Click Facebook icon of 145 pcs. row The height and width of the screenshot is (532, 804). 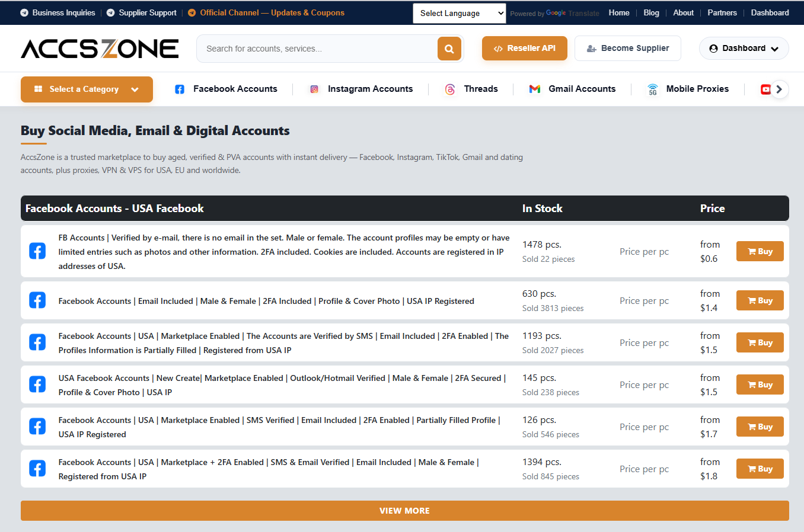37,384
